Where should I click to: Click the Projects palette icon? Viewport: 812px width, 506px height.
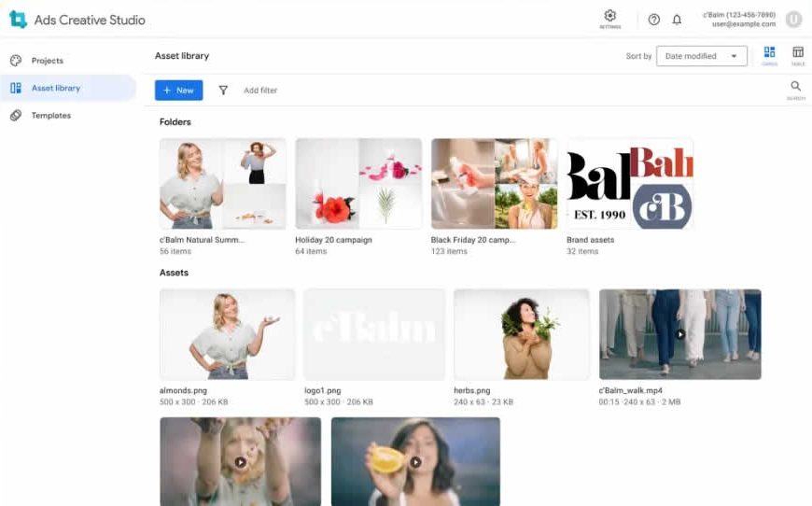pyautogui.click(x=16, y=61)
